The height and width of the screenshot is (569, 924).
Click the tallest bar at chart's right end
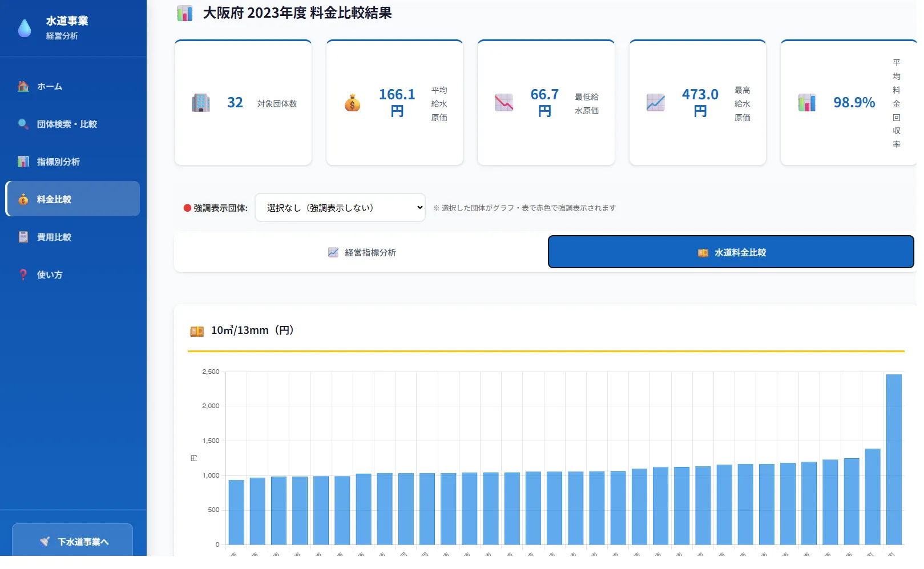(894, 459)
